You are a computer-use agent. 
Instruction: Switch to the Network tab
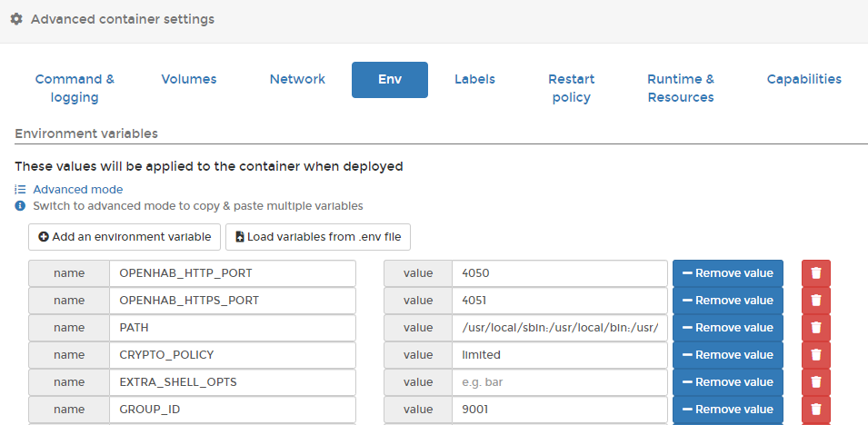pyautogui.click(x=297, y=79)
